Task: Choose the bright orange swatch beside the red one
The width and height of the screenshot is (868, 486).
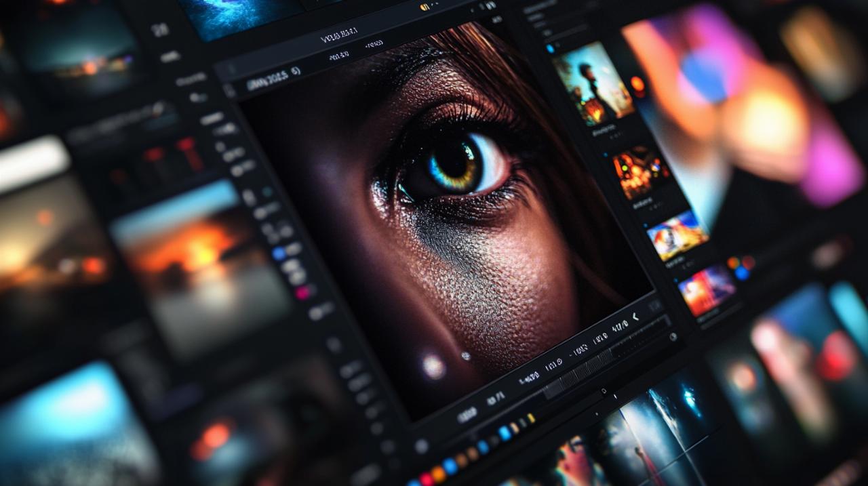Action: coord(439,473)
